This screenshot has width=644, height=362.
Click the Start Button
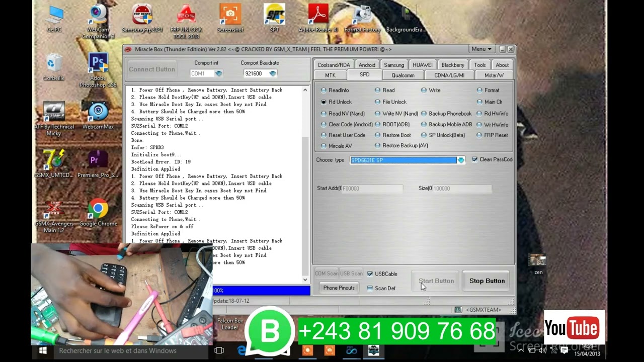[436, 281]
